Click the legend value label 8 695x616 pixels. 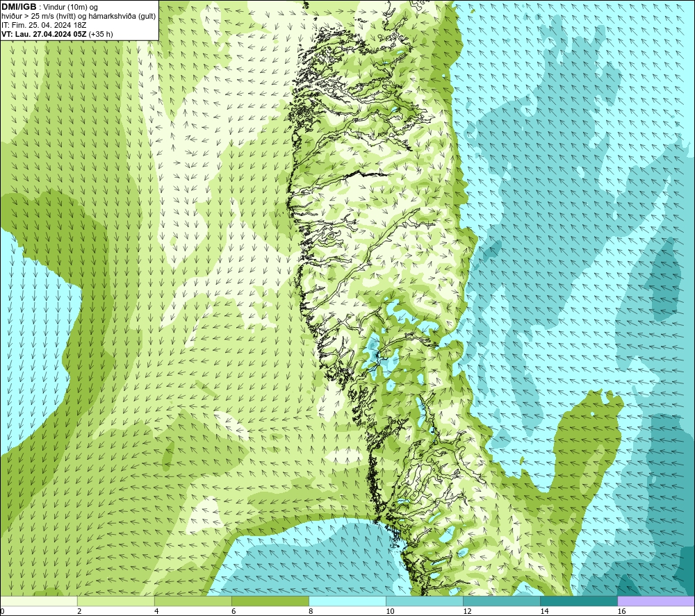coord(311,611)
